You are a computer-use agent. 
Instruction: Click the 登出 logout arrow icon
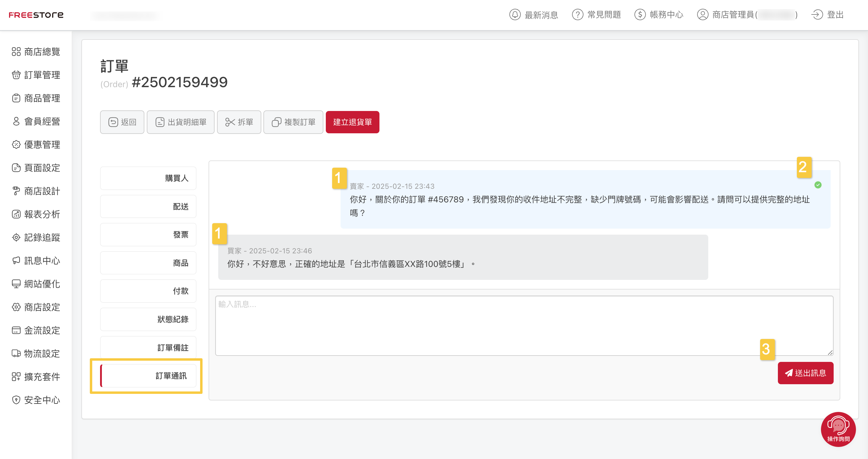click(817, 15)
